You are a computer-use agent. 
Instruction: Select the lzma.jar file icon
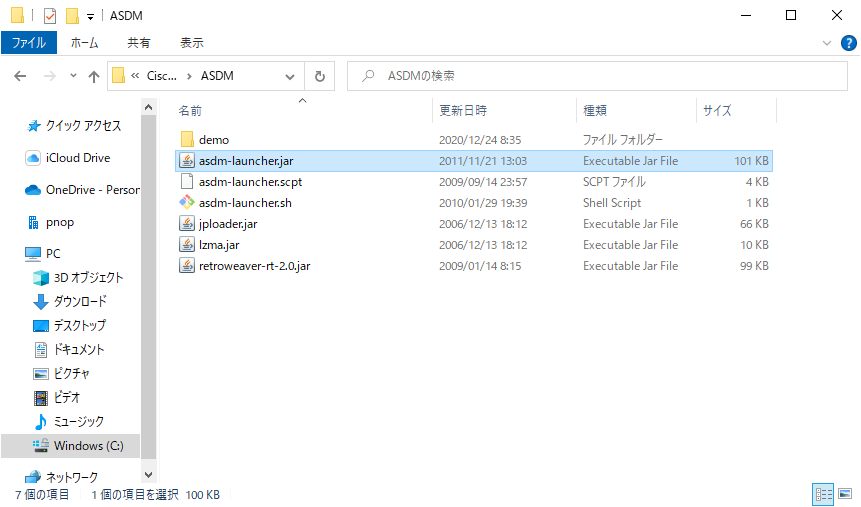point(187,245)
